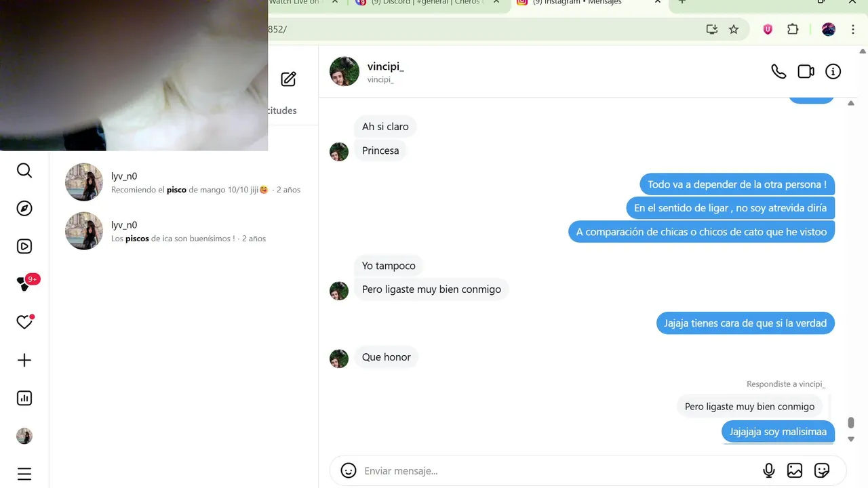Open conversation info panel
868x488 pixels.
pyautogui.click(x=833, y=71)
